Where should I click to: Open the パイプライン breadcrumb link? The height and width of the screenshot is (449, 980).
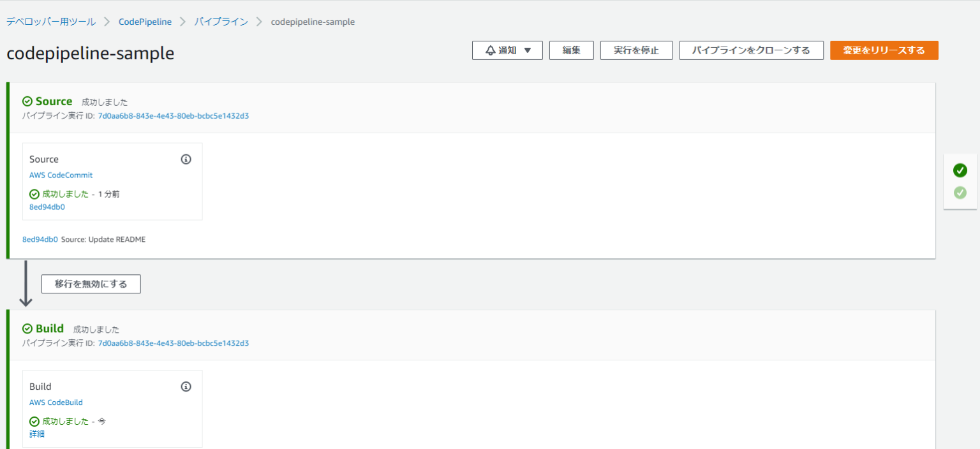221,22
